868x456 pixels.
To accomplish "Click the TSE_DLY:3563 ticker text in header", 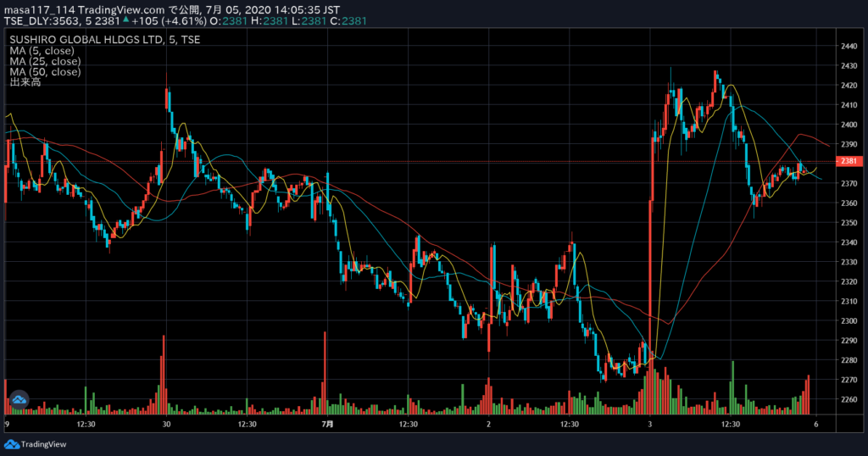I will (x=42, y=21).
